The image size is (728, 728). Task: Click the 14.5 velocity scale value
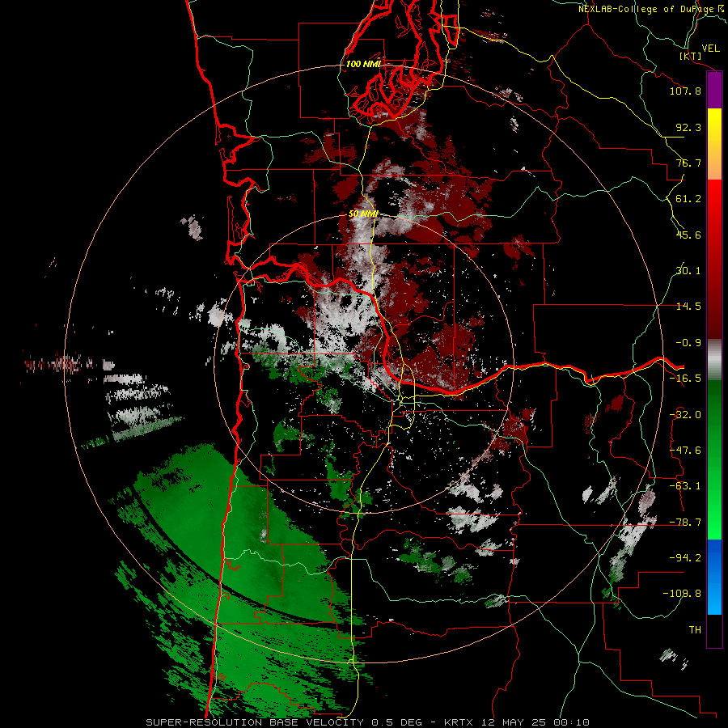point(688,307)
